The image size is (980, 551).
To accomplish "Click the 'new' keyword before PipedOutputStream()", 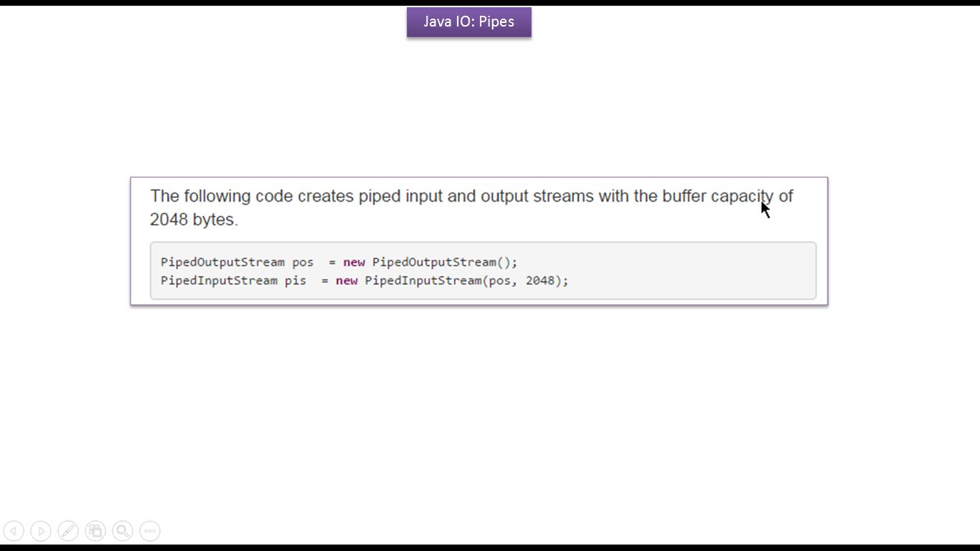I will click(354, 262).
